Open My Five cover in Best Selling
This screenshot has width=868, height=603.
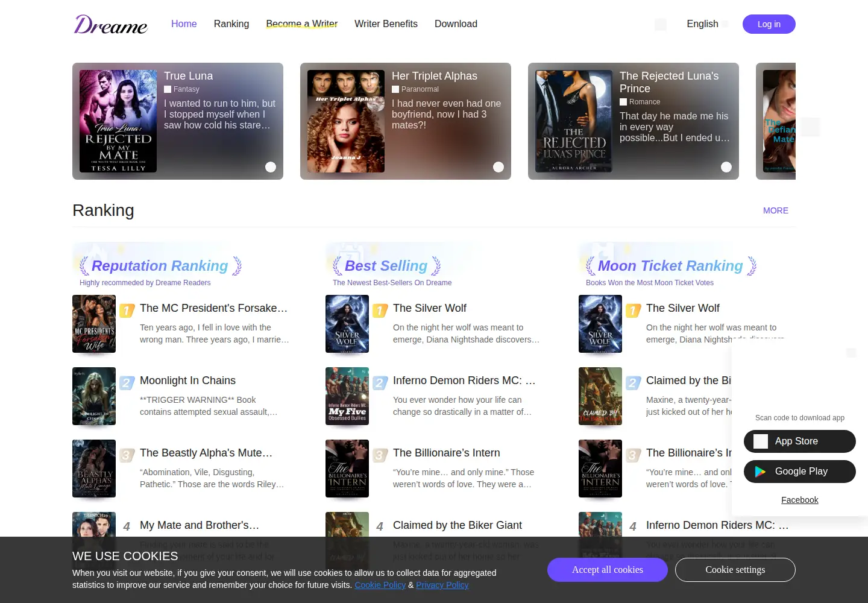pyautogui.click(x=347, y=396)
